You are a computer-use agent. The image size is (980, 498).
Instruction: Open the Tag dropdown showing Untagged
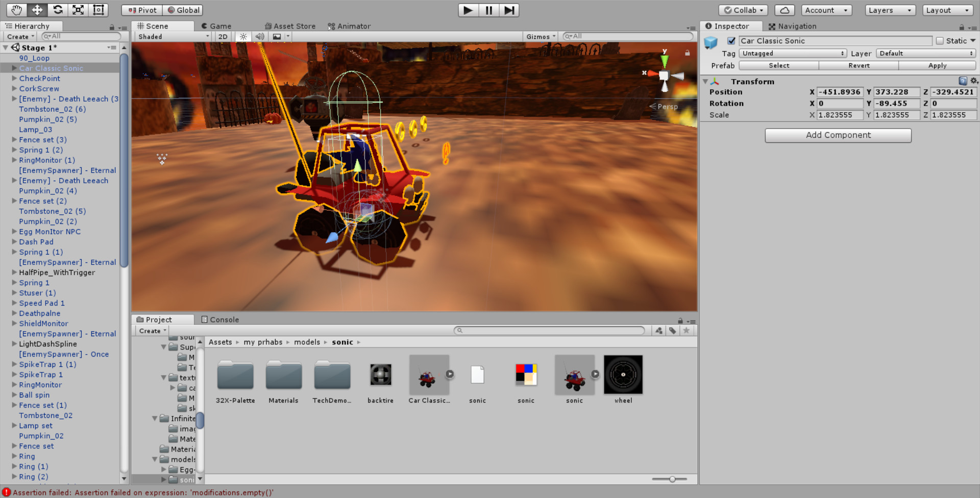click(793, 54)
